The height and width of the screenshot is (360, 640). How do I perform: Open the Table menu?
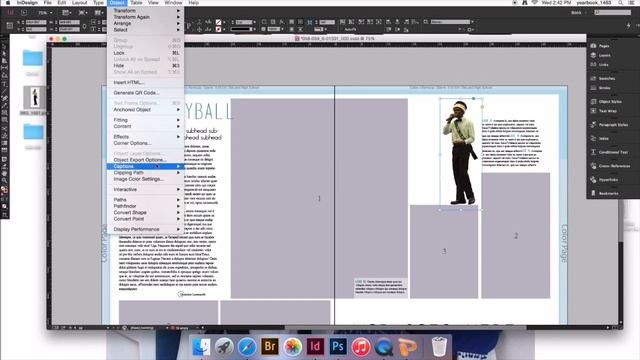(136, 2)
